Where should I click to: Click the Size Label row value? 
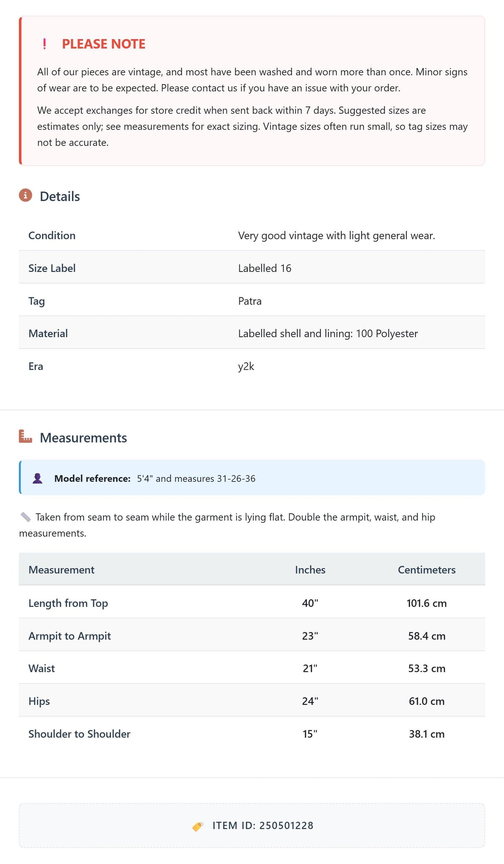(265, 268)
